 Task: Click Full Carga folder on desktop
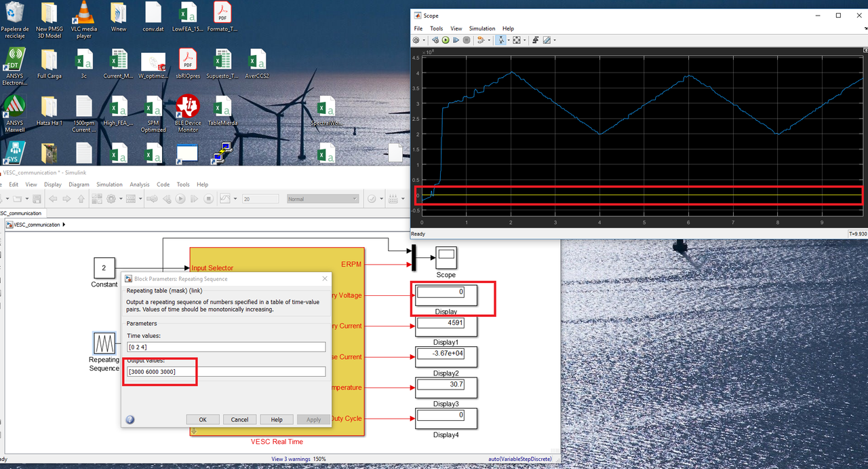point(50,64)
